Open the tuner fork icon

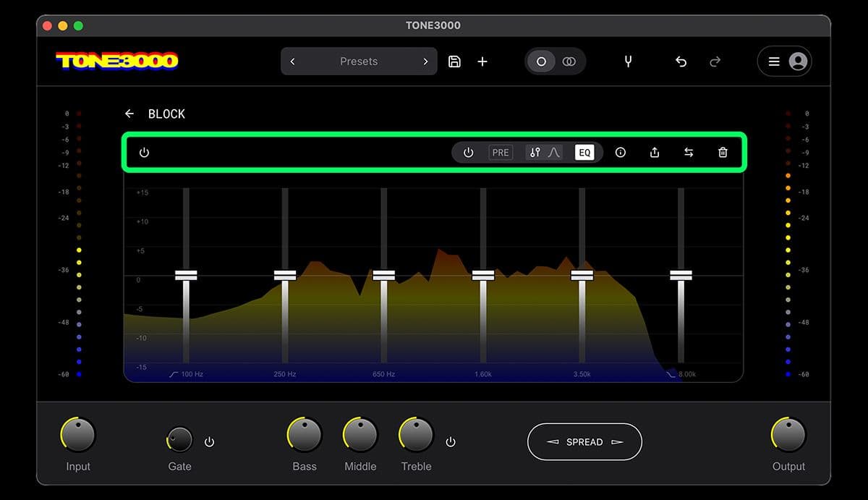point(628,62)
